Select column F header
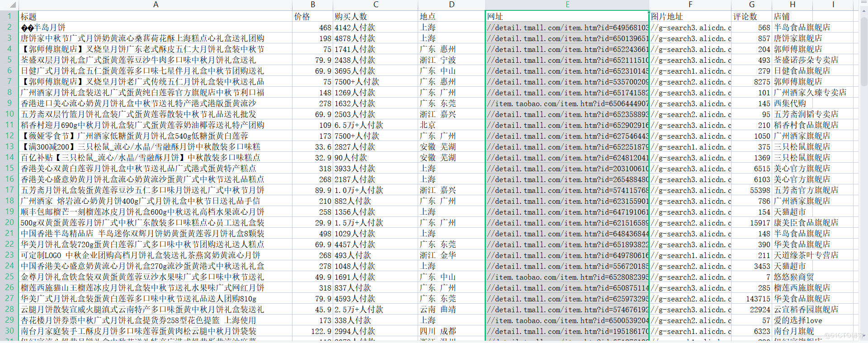This screenshot has height=343, width=868. click(690, 5)
